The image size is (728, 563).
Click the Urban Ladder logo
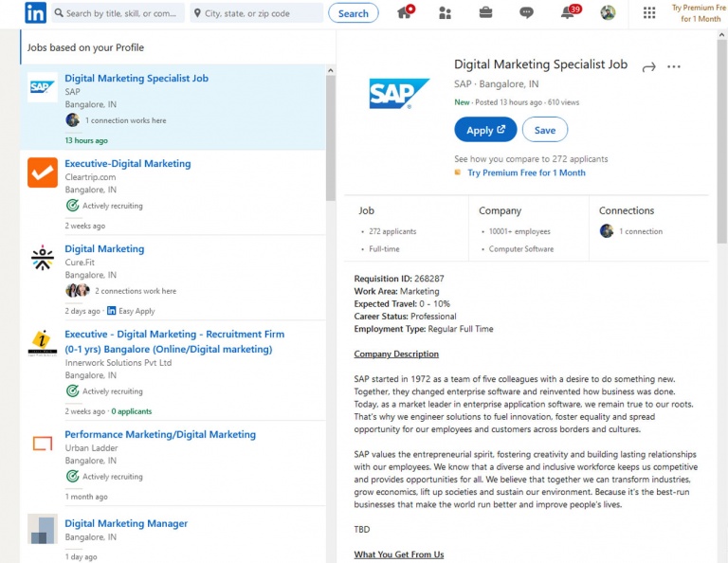(x=43, y=444)
